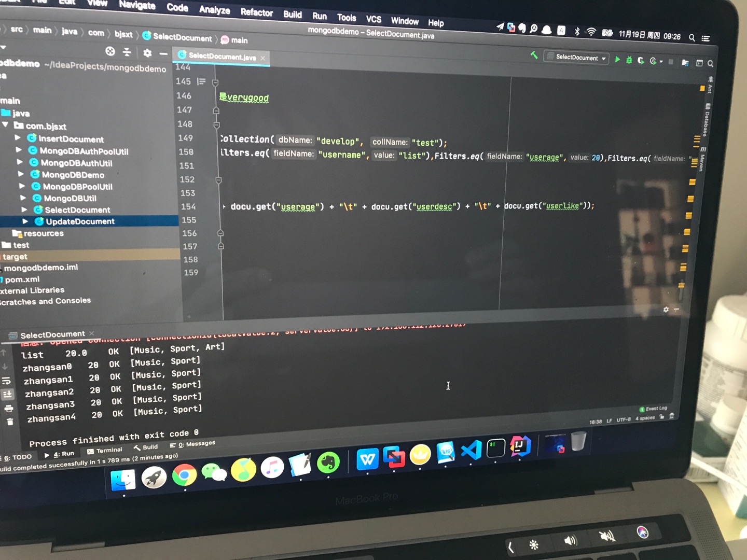Viewport: 747px width, 560px height.
Task: Click the grey Stop square icon
Action: [671, 62]
